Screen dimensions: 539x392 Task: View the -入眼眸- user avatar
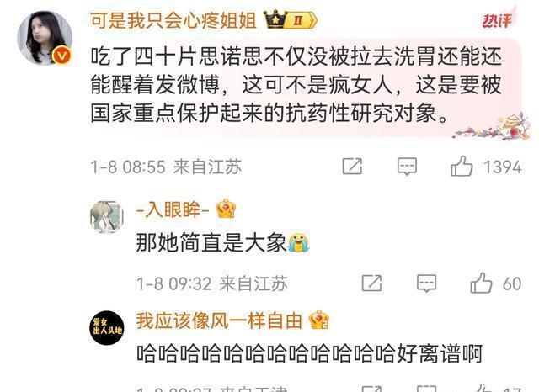tap(107, 217)
